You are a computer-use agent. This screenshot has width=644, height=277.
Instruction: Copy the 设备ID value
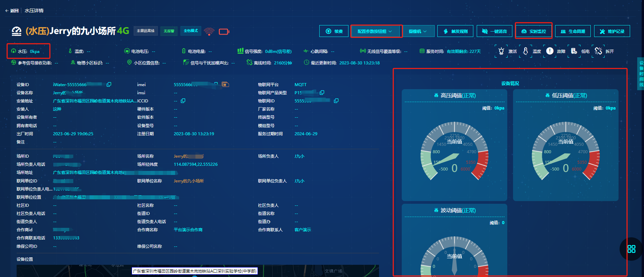pos(109,84)
